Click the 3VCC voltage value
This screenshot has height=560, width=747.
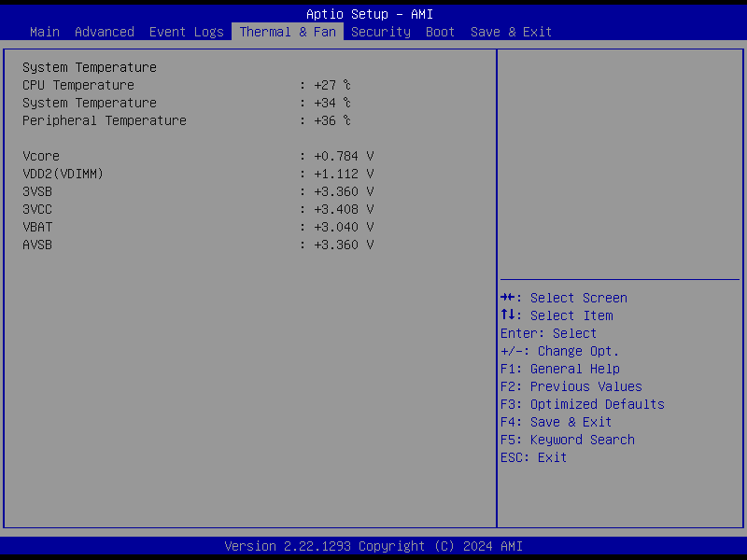click(x=344, y=209)
